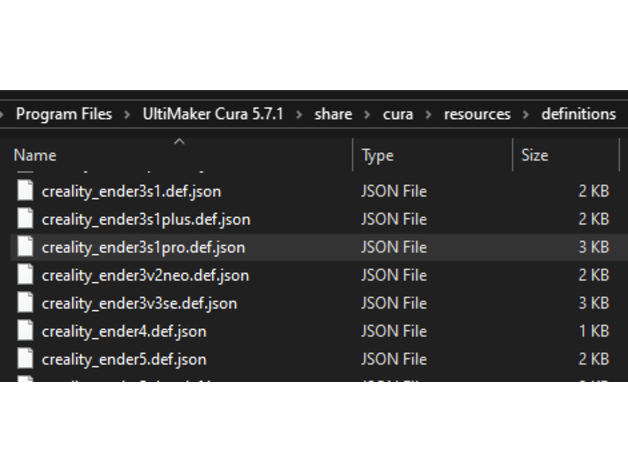
Task: Click file icon of creality_ender3s1.def.json
Action: pyautogui.click(x=24, y=191)
